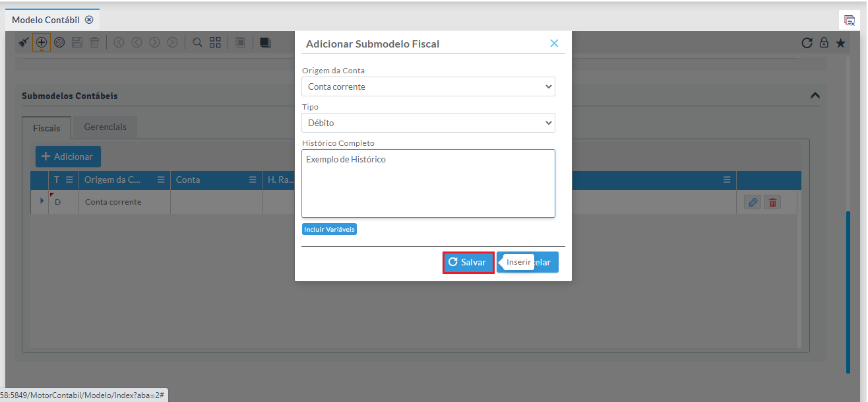The height and width of the screenshot is (402, 868).
Task: Click the padlock icon in toolbar
Action: pos(824,43)
